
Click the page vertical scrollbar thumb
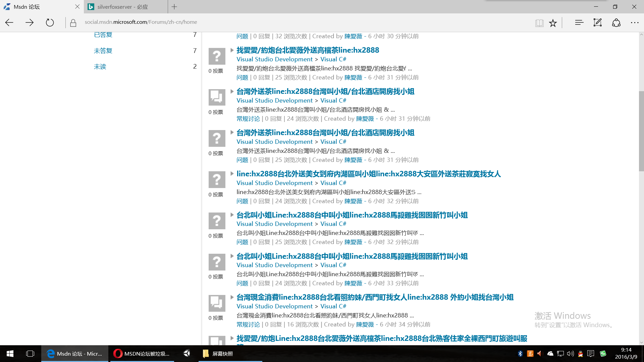click(x=641, y=131)
